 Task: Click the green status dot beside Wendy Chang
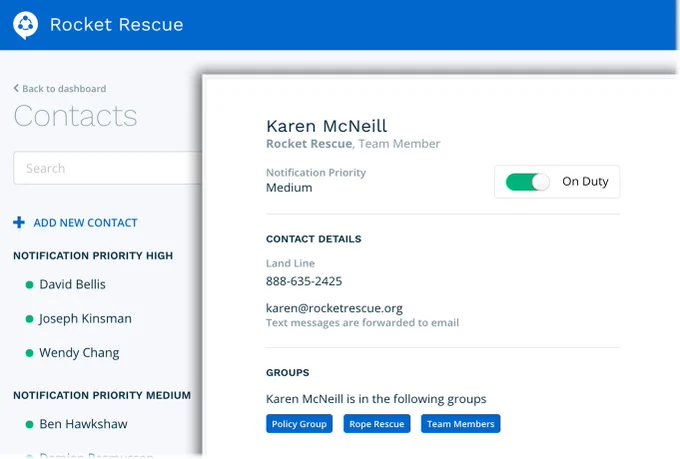click(x=29, y=353)
